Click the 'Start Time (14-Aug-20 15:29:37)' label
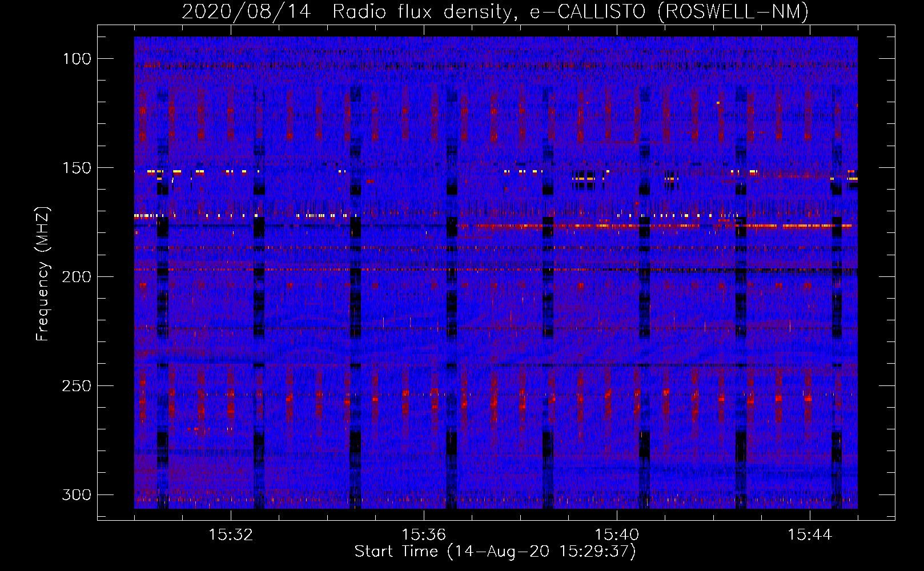The width and height of the screenshot is (924, 571). point(495,552)
